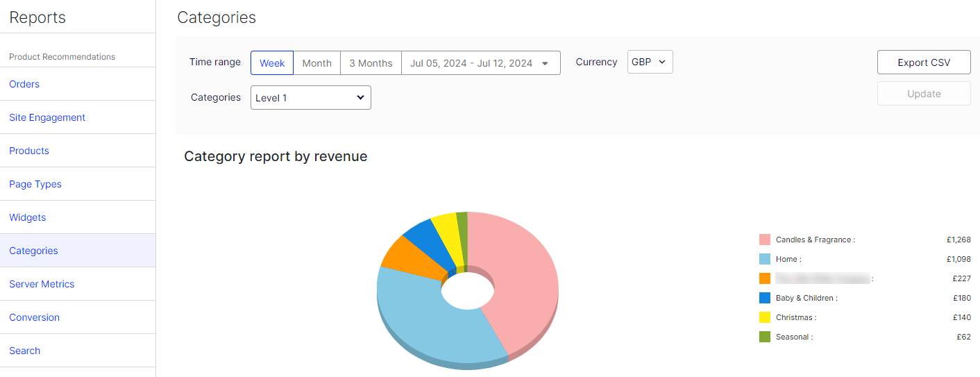Open the Widgets report
The width and height of the screenshot is (980, 377).
[x=28, y=217]
